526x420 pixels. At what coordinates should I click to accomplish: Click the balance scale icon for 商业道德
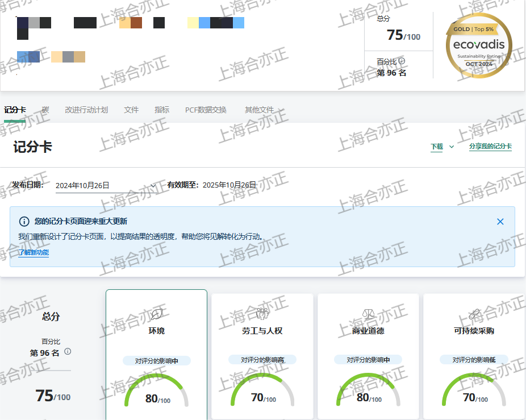368,314
